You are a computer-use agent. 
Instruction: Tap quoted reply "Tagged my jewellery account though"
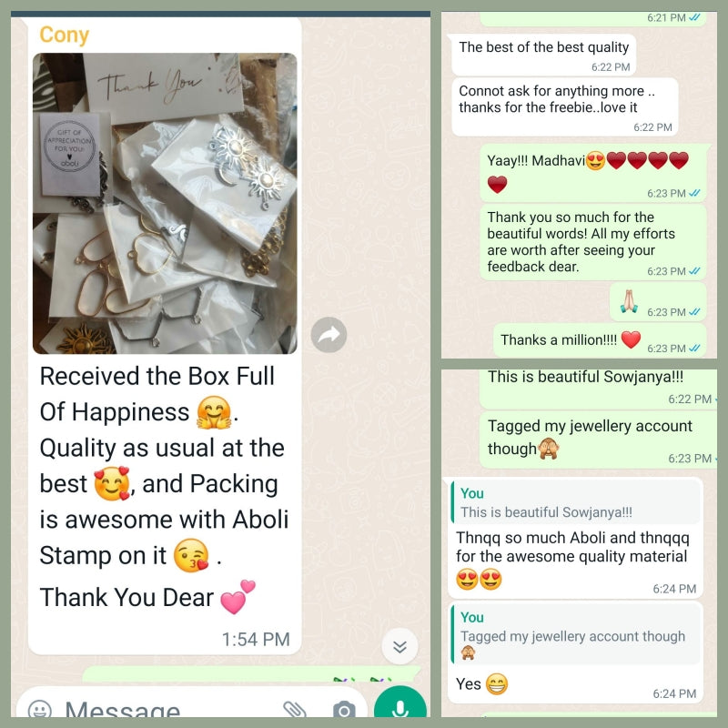pyautogui.click(x=576, y=634)
